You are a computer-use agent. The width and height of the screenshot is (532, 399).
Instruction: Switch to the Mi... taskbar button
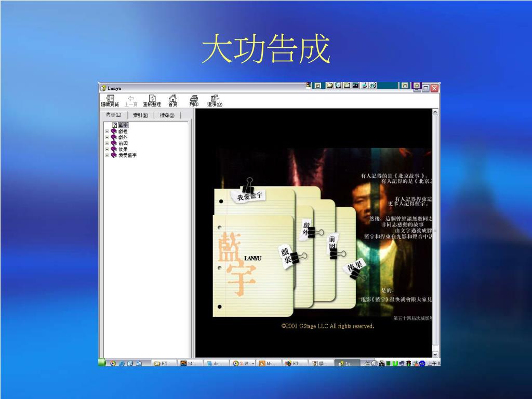270,363
